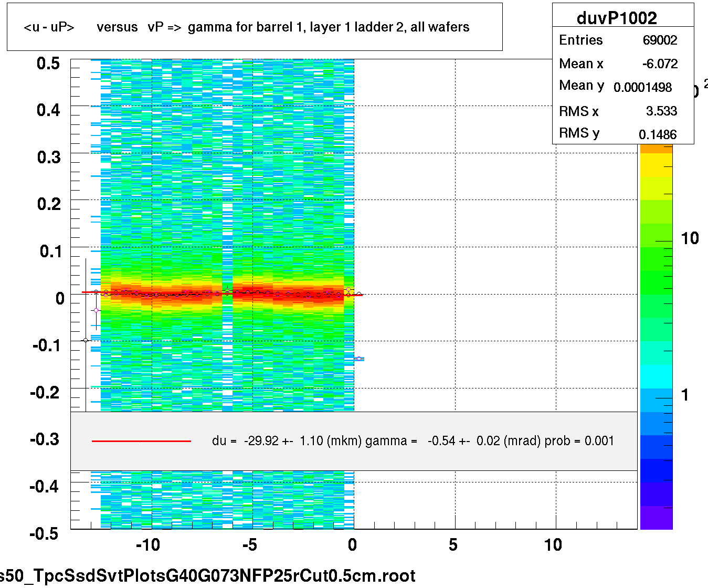Click the x-axis label 5
Screen dimensions: 708x588
453,545
